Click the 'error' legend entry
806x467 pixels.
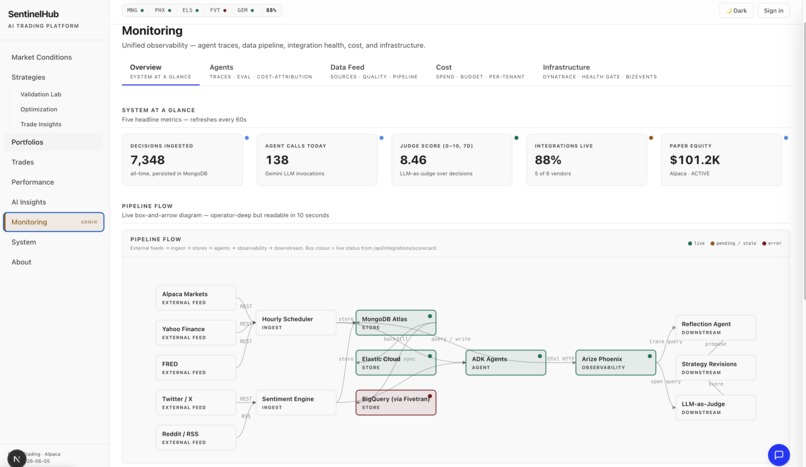coord(772,244)
